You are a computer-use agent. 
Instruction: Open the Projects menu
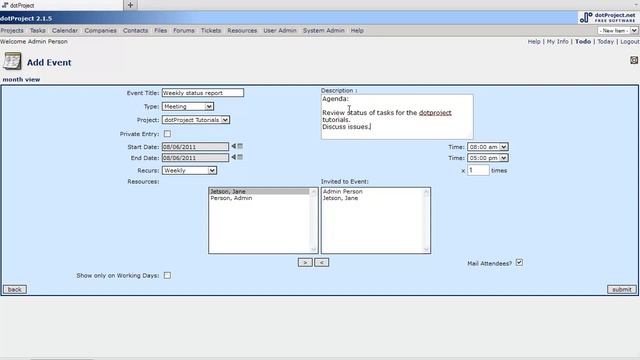tap(12, 31)
